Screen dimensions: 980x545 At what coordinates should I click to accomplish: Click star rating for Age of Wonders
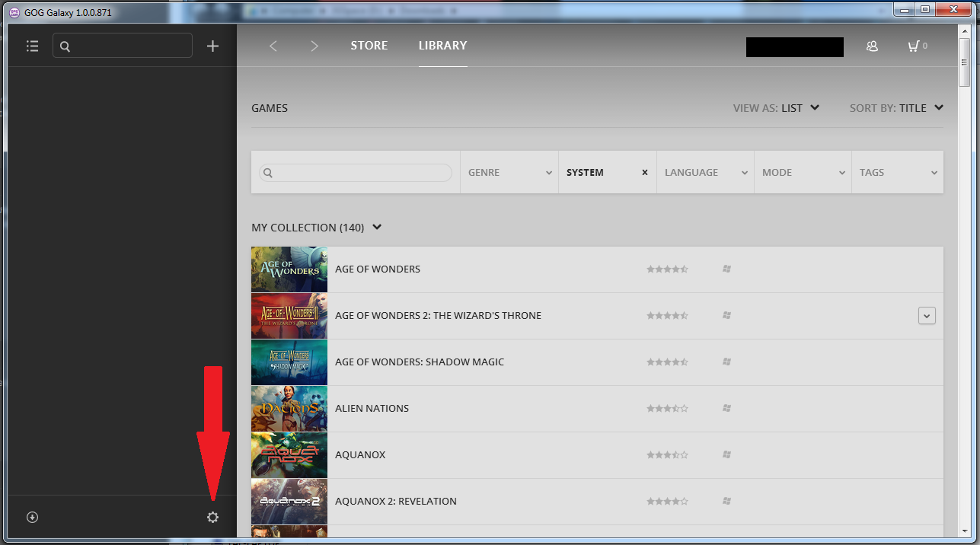click(x=667, y=269)
